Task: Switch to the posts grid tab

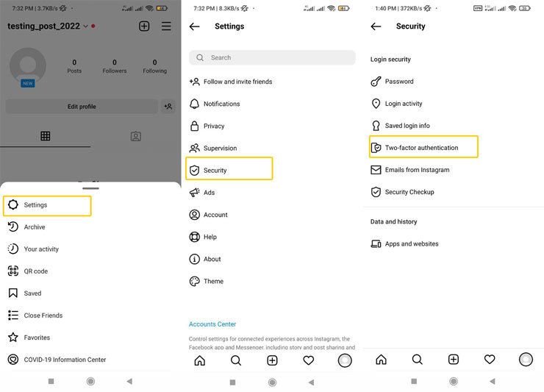Action: point(46,136)
